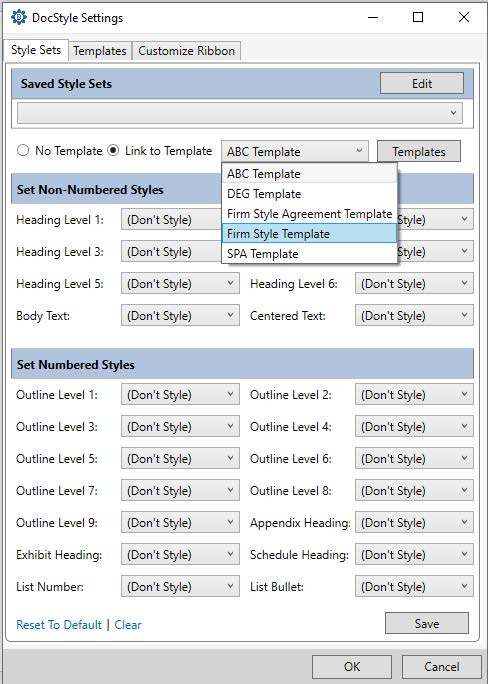Confirm settings with the OK button

click(352, 667)
